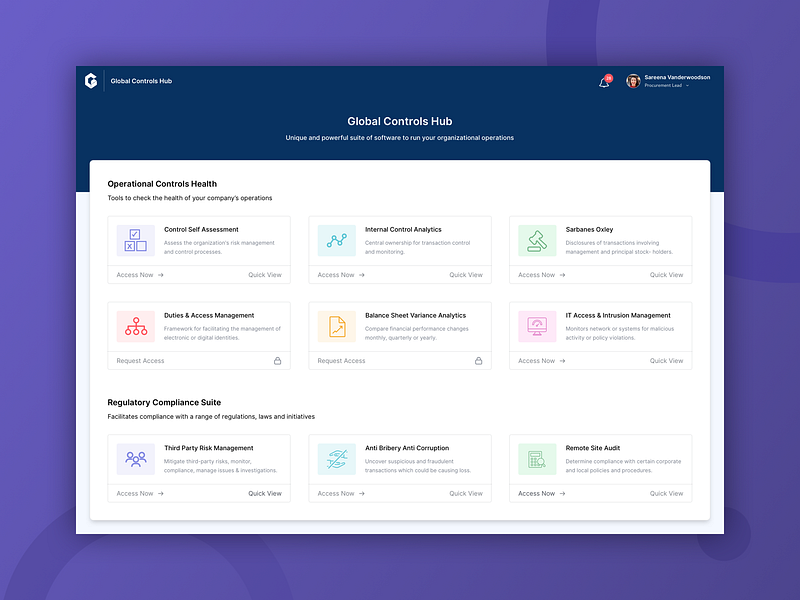Click the Regulatory Compliance Suite section heading
This screenshot has width=800, height=600.
pyautogui.click(x=164, y=403)
